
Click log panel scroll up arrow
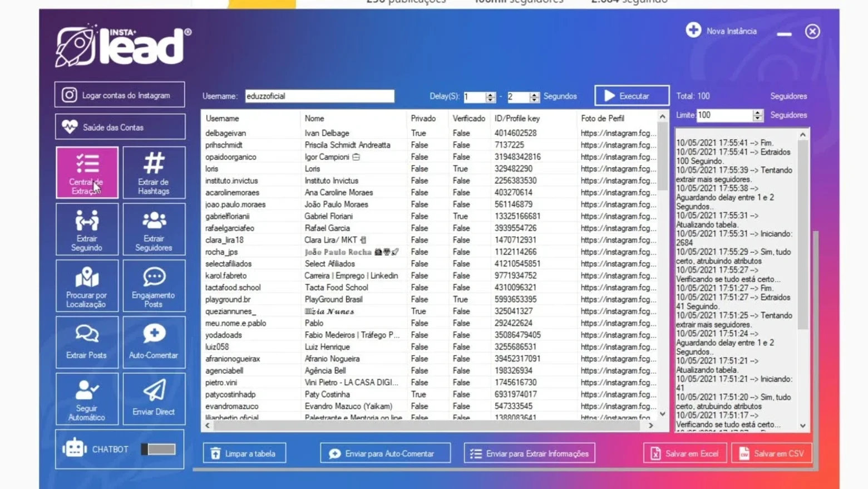pyautogui.click(x=802, y=134)
